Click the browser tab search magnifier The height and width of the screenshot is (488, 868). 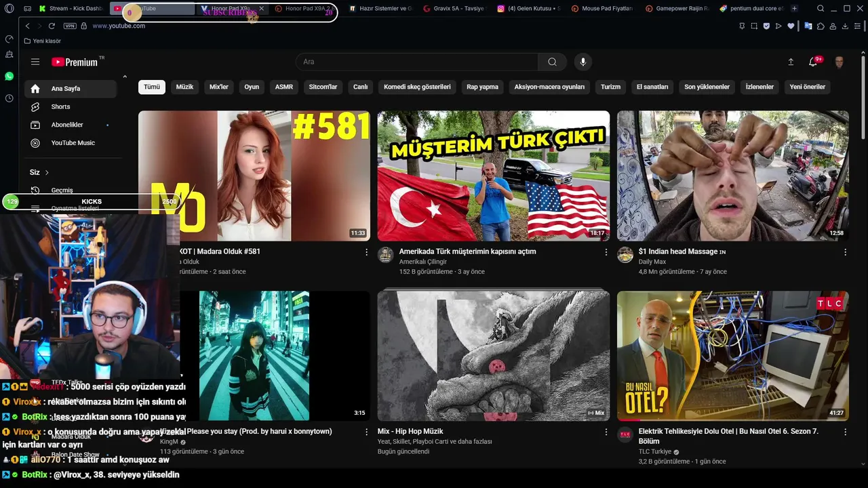pos(821,9)
